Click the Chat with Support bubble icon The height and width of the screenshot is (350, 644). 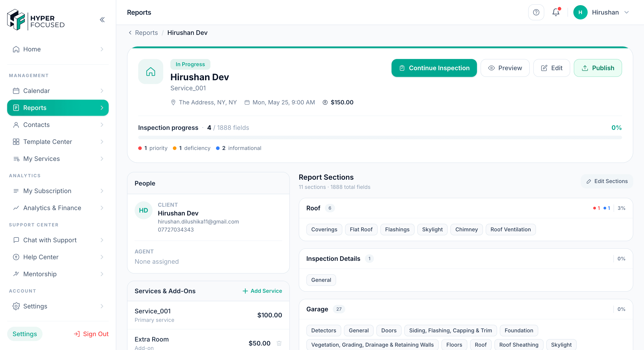pyautogui.click(x=16, y=240)
